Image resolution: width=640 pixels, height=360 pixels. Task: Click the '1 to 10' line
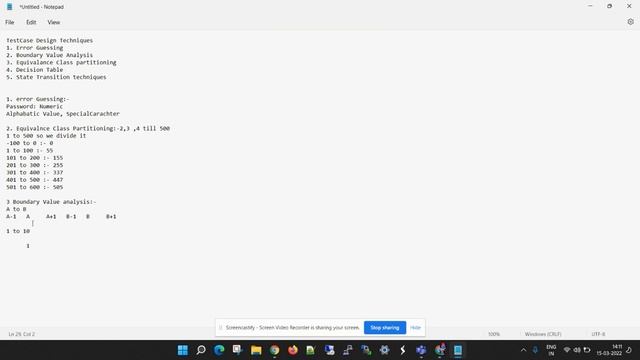point(18,231)
